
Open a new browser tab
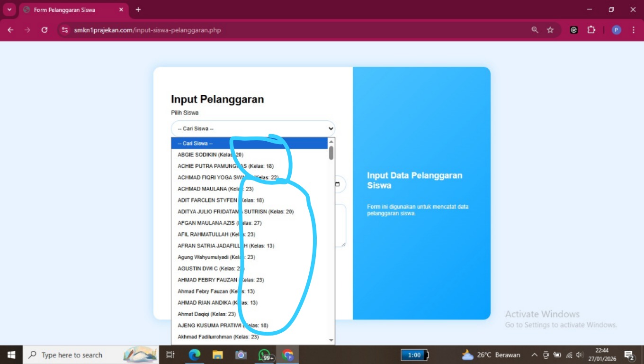[x=138, y=9]
